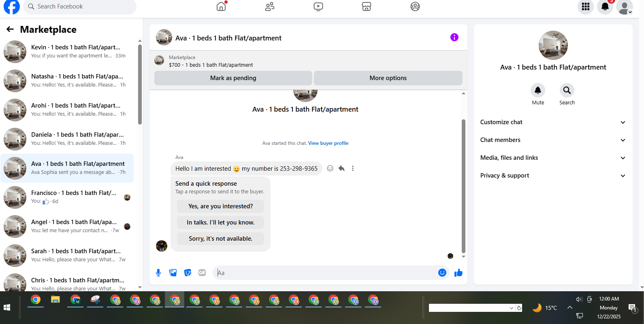
Task: Open the Facebook menu grid icon
Action: tap(586, 6)
